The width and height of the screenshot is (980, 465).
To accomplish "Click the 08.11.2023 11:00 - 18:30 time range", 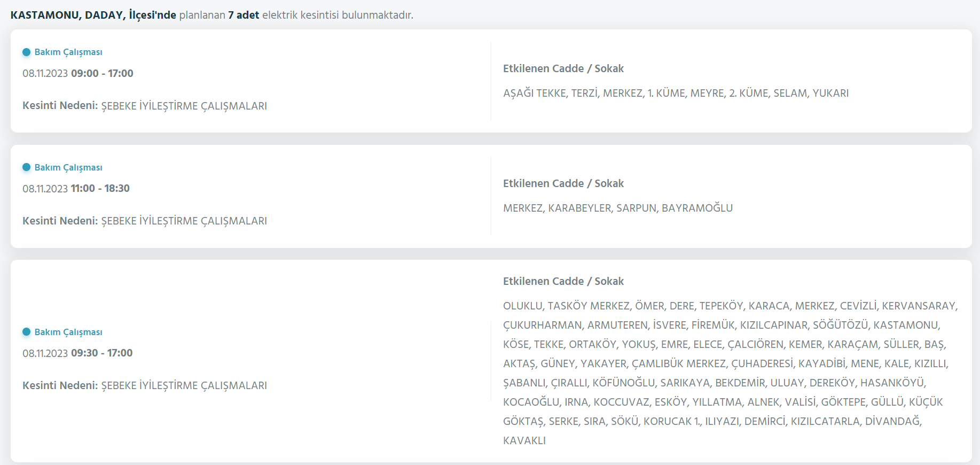I will pos(76,189).
